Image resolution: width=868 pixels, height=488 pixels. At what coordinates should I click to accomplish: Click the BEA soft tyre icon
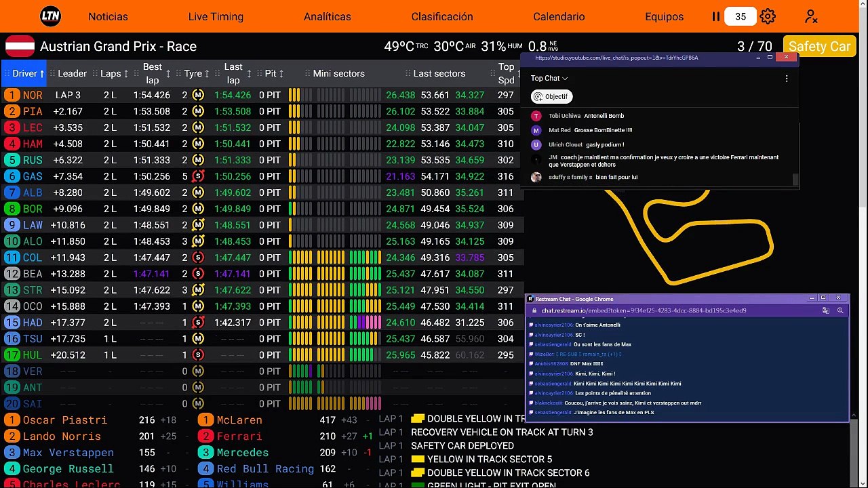(198, 274)
